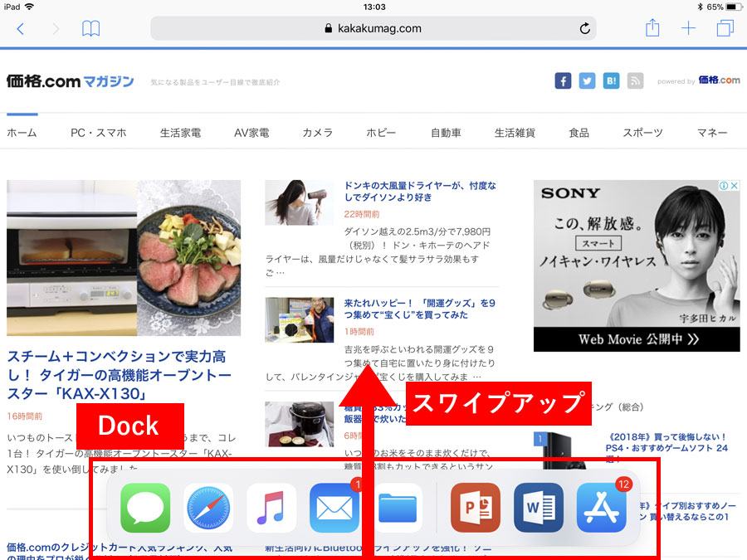Close the Sony ad with X
Screen dimensions: 747x560
(x=735, y=186)
